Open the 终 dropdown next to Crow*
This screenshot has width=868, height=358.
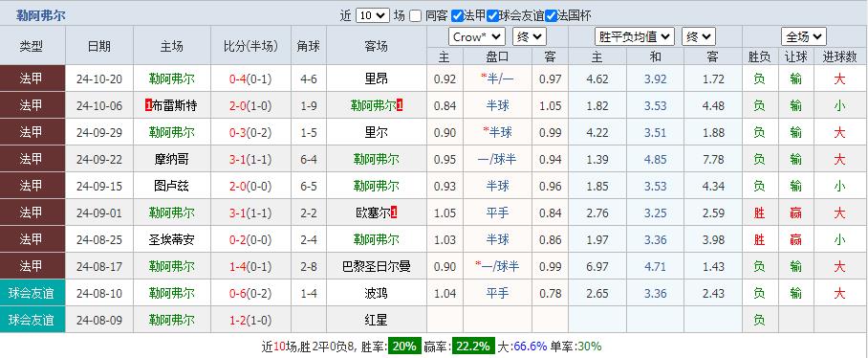pyautogui.click(x=530, y=37)
